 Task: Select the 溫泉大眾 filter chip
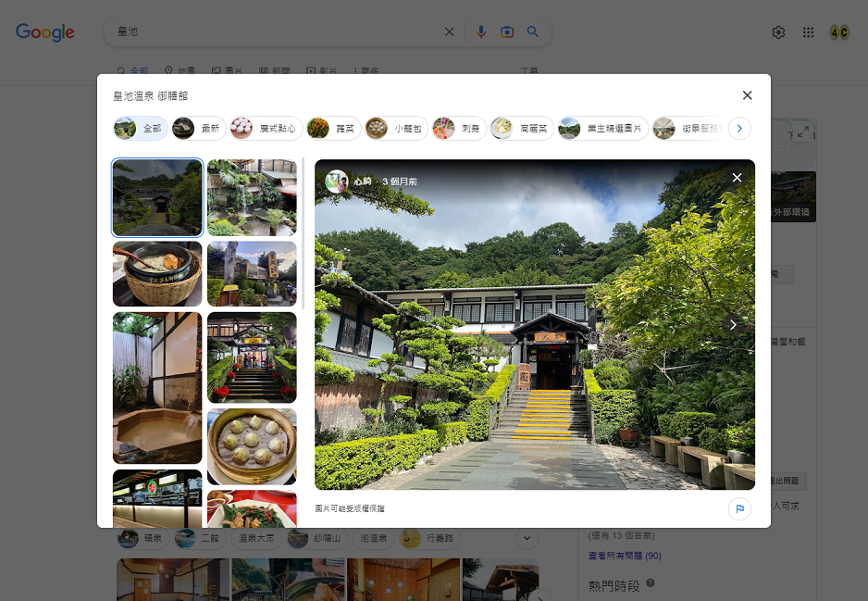coord(255,538)
